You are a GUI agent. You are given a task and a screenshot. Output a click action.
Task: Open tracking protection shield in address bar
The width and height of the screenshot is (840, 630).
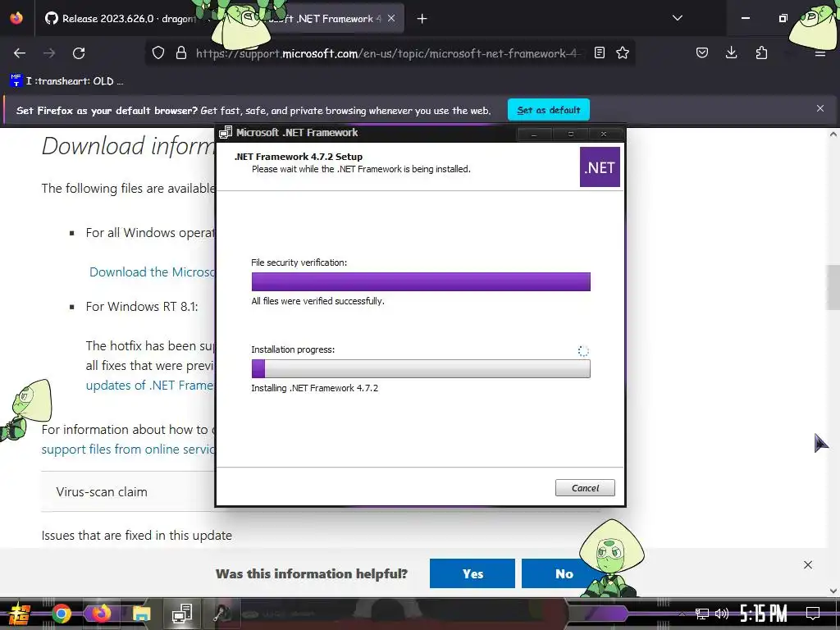pos(158,53)
